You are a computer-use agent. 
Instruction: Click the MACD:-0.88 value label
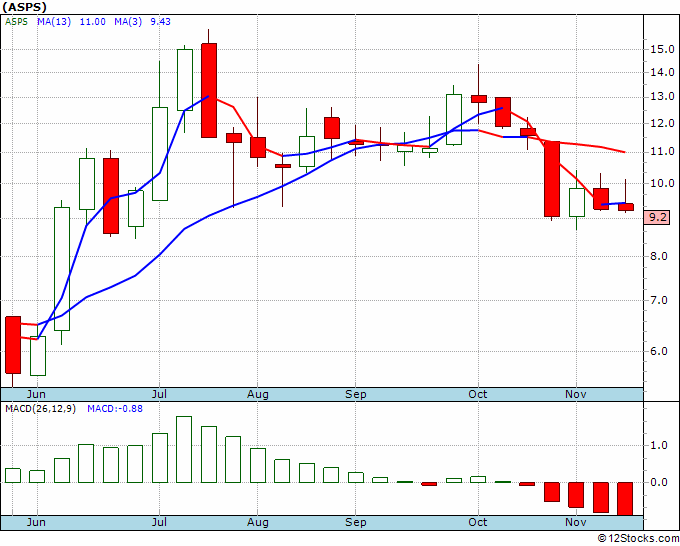[x=115, y=409]
